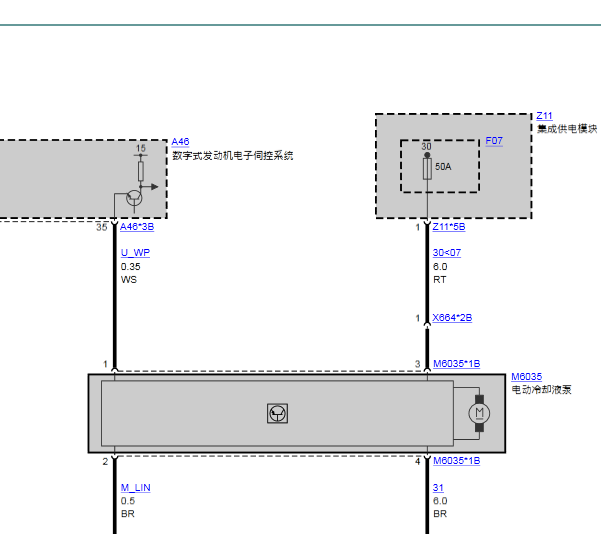This screenshot has height=534, width=601.
Task: Open the M6035 component link
Action: 527,376
